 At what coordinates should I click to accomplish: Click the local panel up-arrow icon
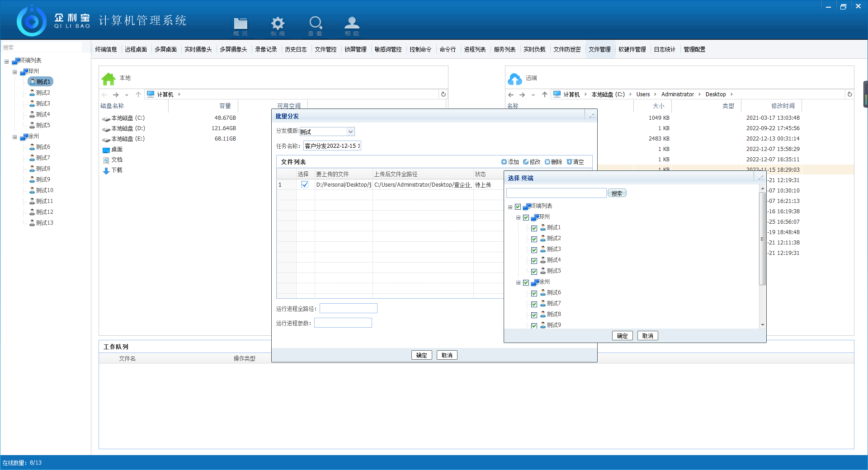138,94
